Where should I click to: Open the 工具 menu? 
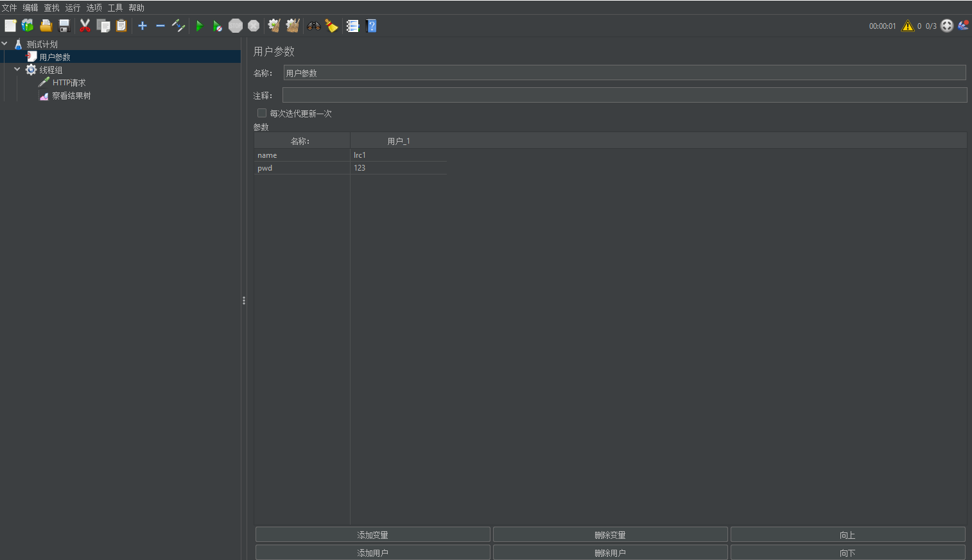(116, 8)
